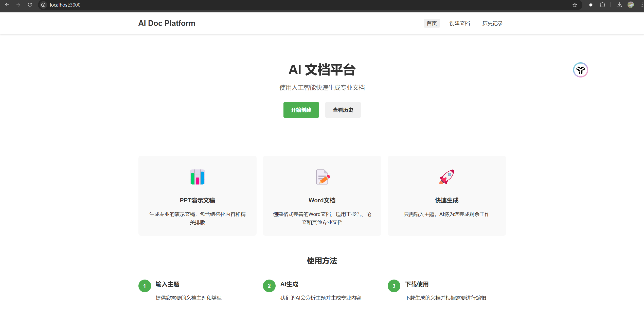
Task: Reload the page with refresh icon
Action: click(x=30, y=5)
